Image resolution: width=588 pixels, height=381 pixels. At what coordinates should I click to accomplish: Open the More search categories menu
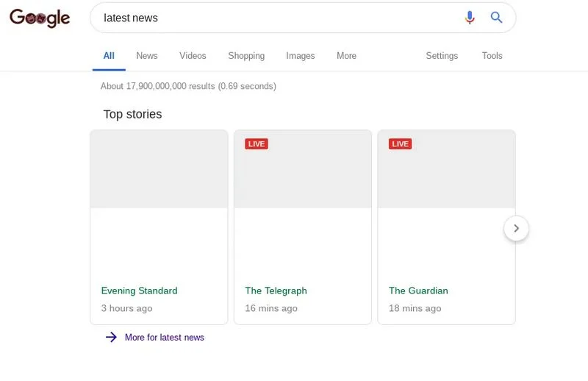[x=346, y=56]
